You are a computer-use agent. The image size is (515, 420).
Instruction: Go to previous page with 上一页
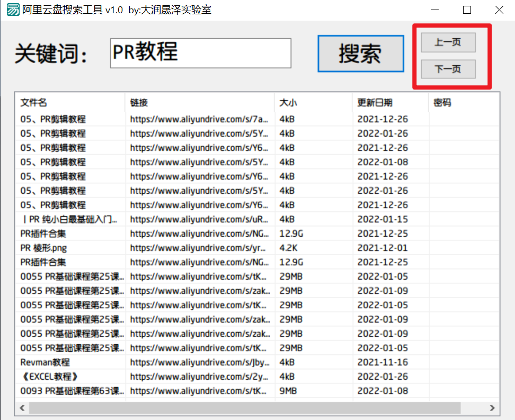(448, 42)
